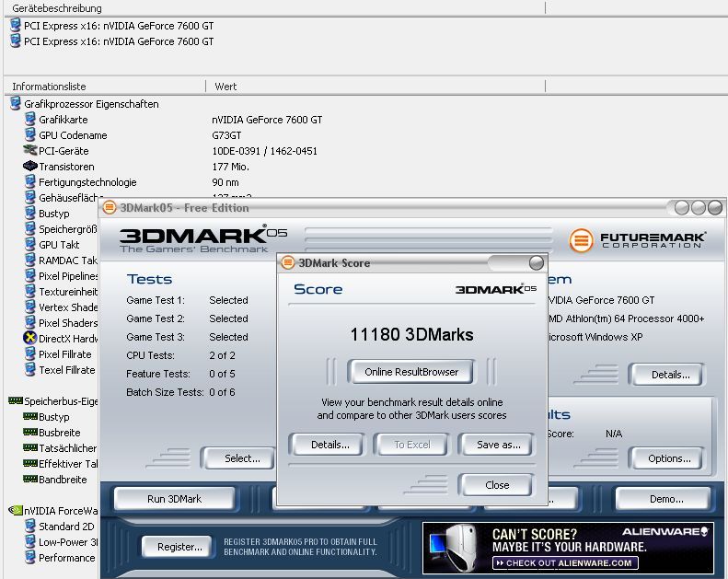Click the Run 3DMark button

point(174,499)
